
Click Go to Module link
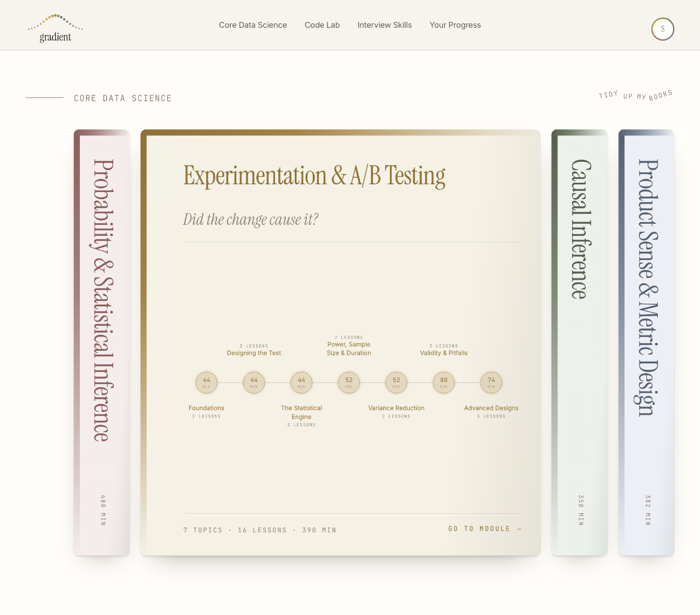click(485, 529)
